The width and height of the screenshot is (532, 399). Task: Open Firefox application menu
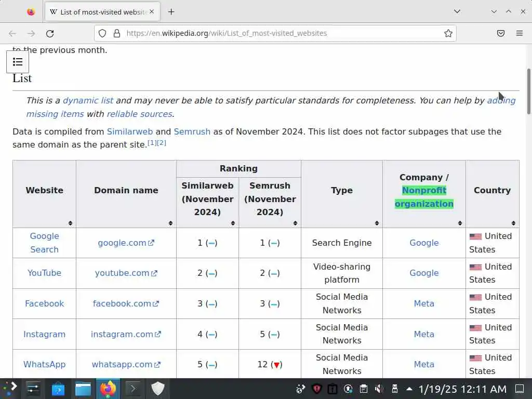(x=520, y=33)
